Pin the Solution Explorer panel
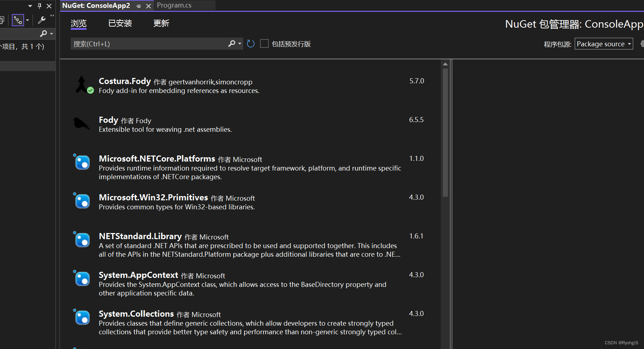The image size is (644, 349). pos(40,6)
